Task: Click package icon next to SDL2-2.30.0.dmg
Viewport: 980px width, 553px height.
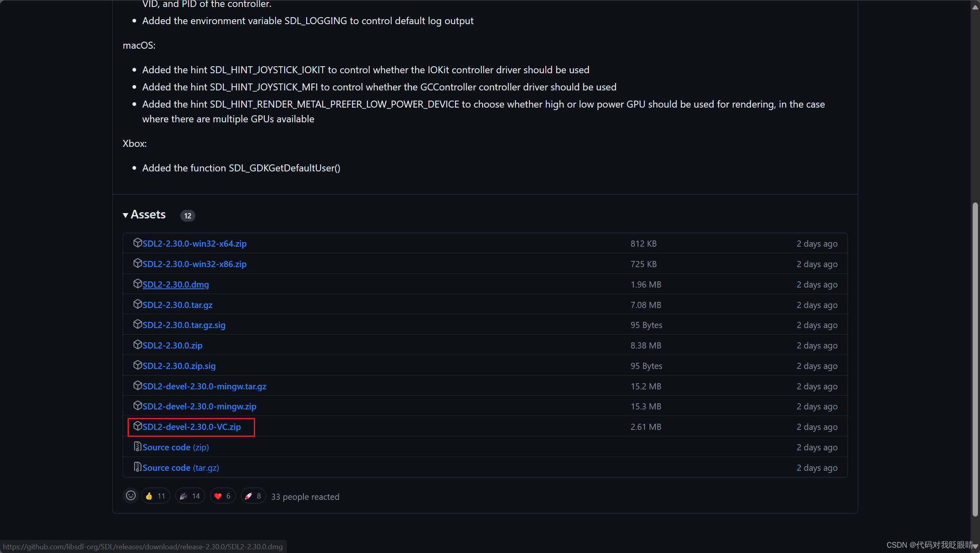Action: coord(137,284)
